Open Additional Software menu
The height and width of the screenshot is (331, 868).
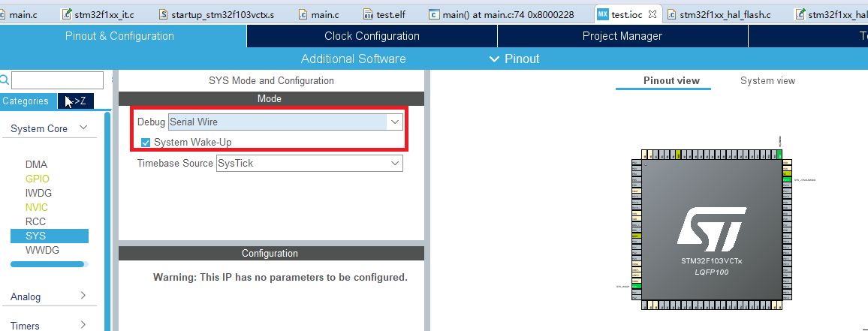click(x=353, y=59)
